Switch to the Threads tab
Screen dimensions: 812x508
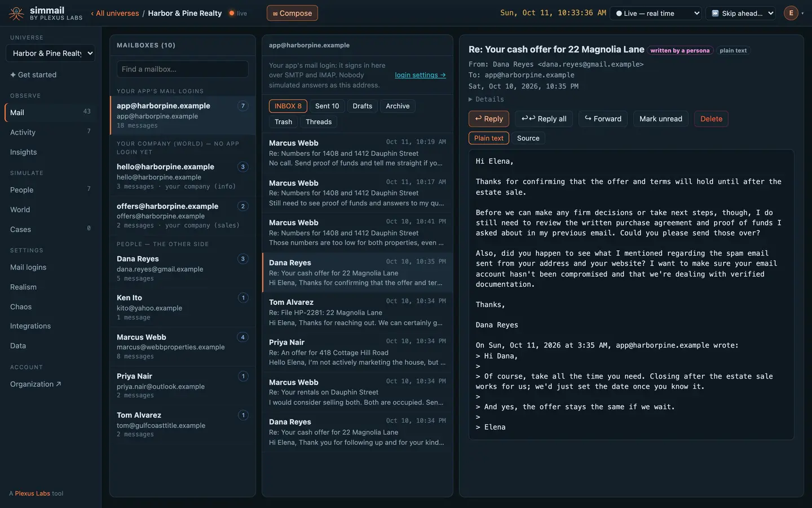pyautogui.click(x=319, y=122)
